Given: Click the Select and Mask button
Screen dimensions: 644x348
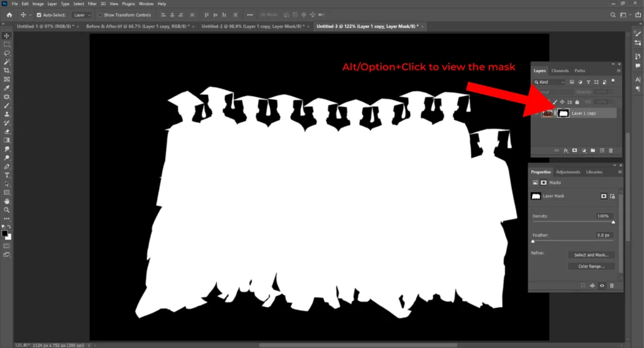Looking at the screenshot, I should (591, 255).
